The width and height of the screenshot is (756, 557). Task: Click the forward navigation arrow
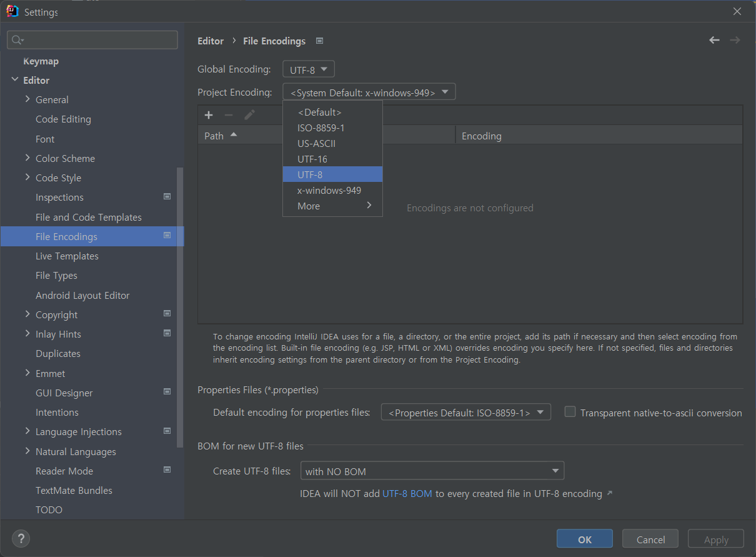coord(735,40)
